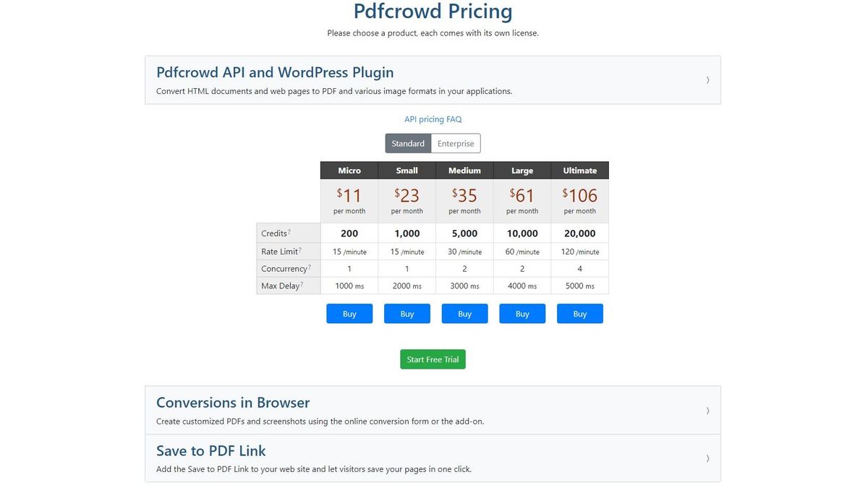Buy the Large plan
Screen dimensions: 868x488
[522, 313]
